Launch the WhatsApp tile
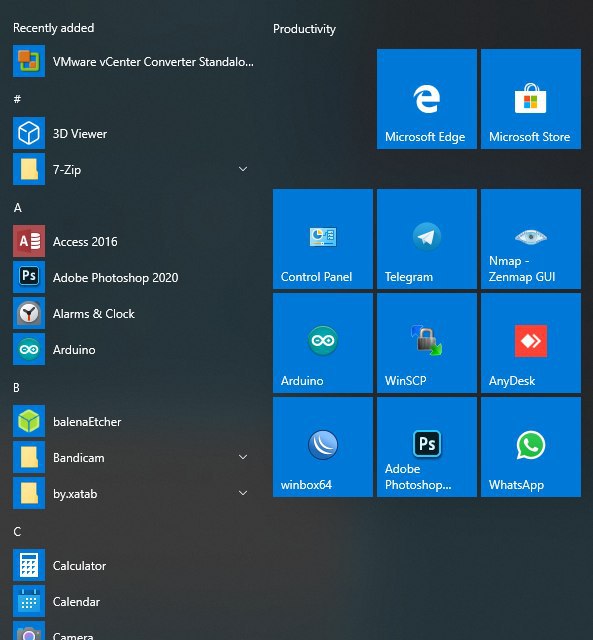This screenshot has width=593, height=640. click(531, 447)
